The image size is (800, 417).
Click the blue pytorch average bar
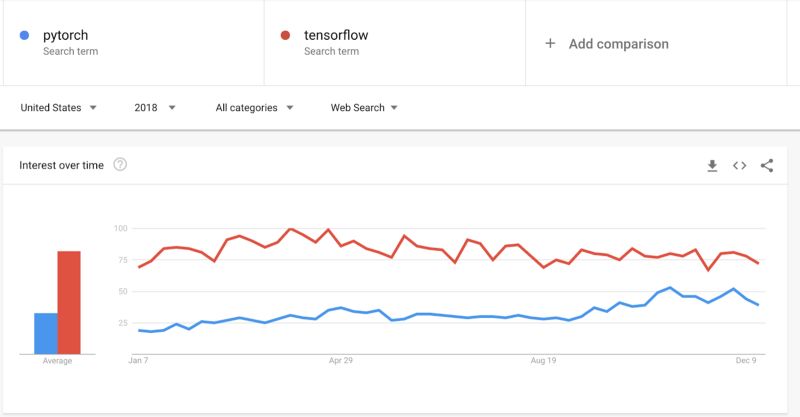point(46,333)
